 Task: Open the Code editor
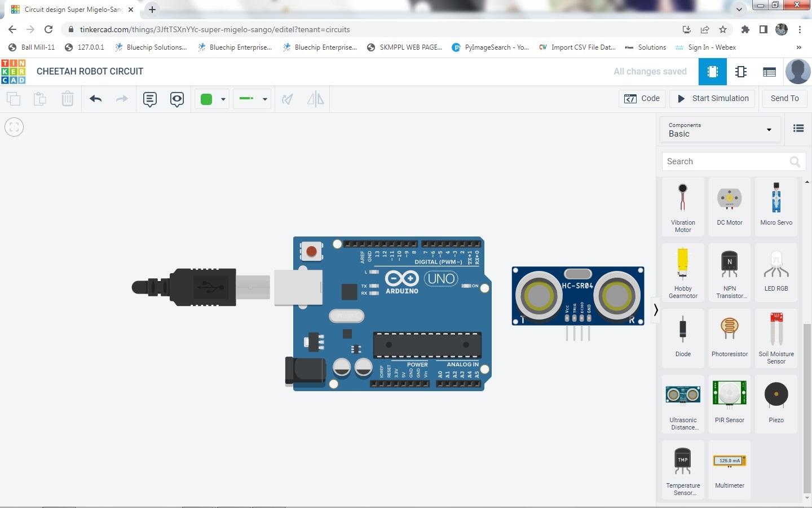click(x=642, y=98)
